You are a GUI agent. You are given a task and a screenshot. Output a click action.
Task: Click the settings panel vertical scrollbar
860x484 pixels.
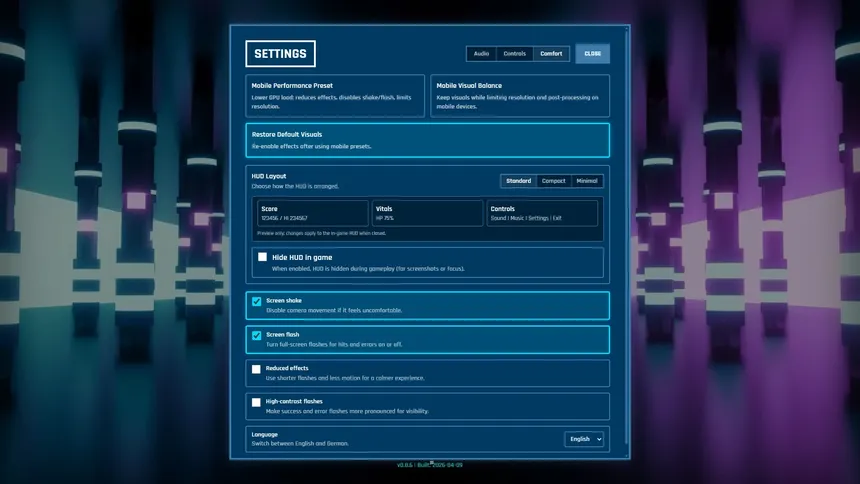point(626,240)
